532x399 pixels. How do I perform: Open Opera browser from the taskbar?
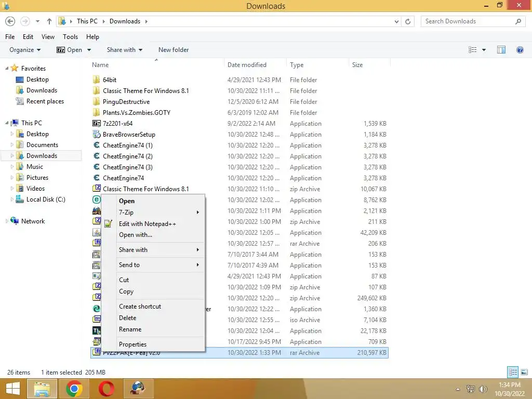(x=106, y=389)
